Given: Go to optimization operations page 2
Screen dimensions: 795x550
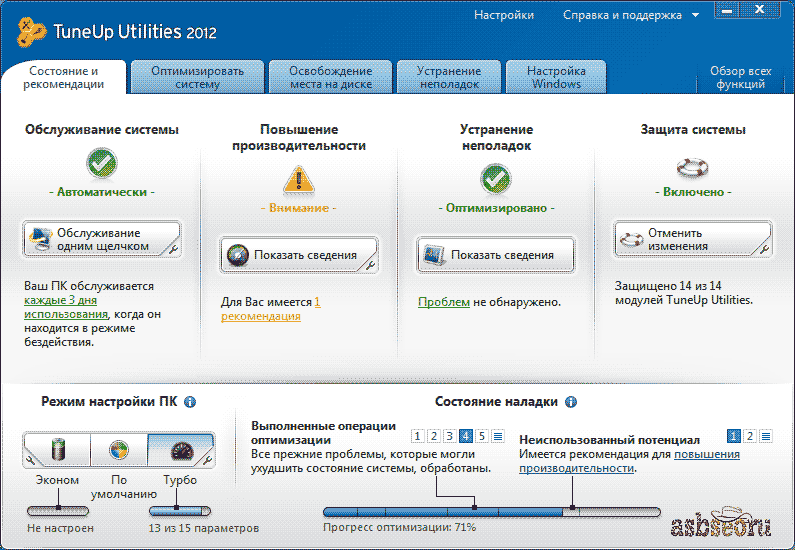Looking at the screenshot, I should coord(434,436).
